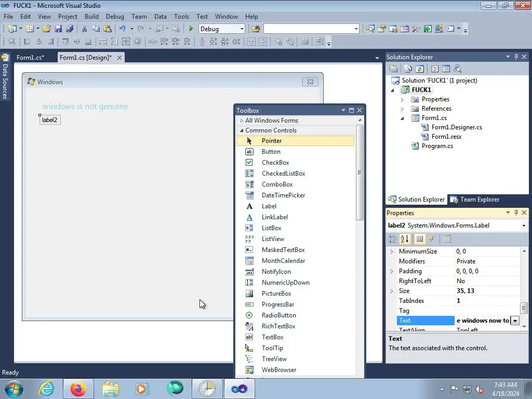Open the Project menu

[68, 16]
